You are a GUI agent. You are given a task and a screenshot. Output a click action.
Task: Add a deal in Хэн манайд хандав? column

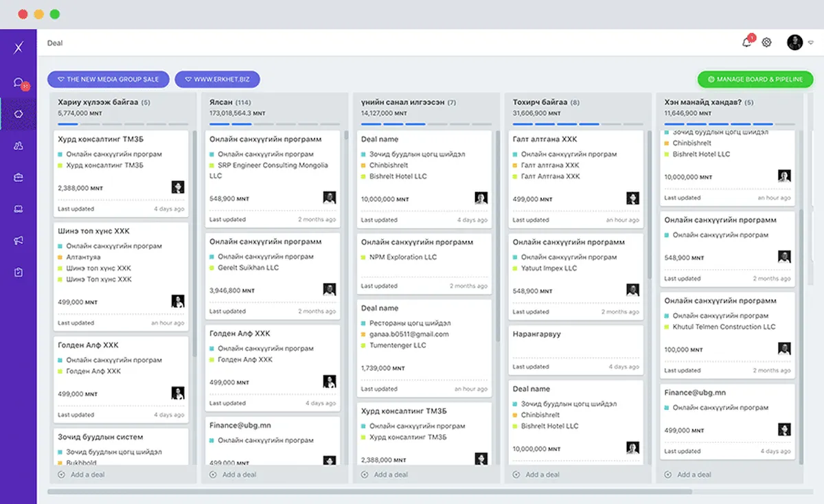[x=688, y=474]
